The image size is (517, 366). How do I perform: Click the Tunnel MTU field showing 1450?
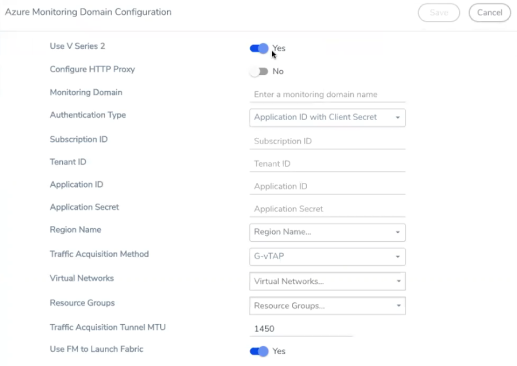pyautogui.click(x=301, y=329)
